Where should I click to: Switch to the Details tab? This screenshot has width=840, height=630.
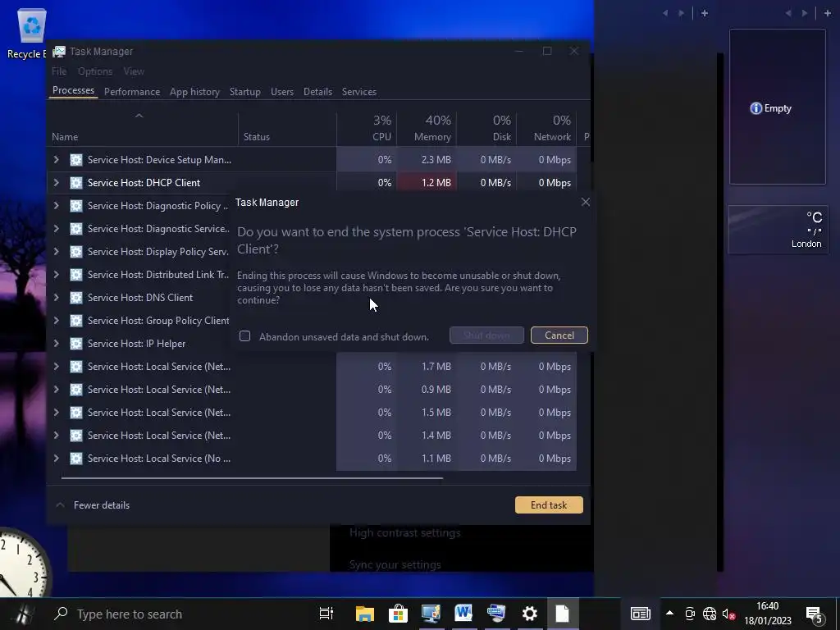pos(317,92)
